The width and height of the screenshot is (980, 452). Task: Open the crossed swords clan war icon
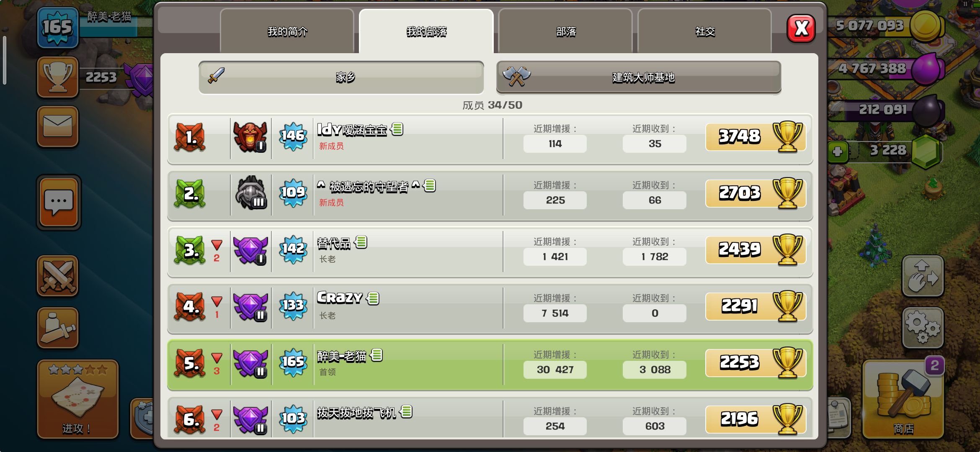58,276
